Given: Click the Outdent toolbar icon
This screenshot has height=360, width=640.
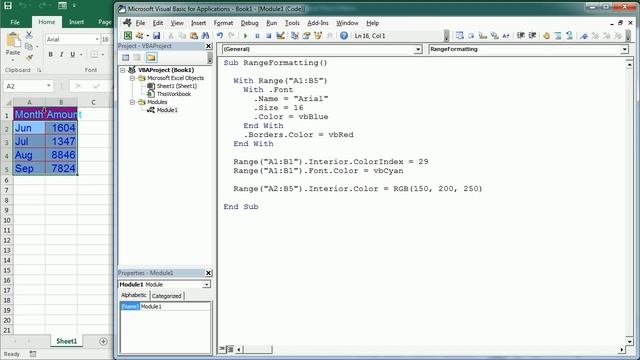Looking at the screenshot, I should click(x=532, y=36).
